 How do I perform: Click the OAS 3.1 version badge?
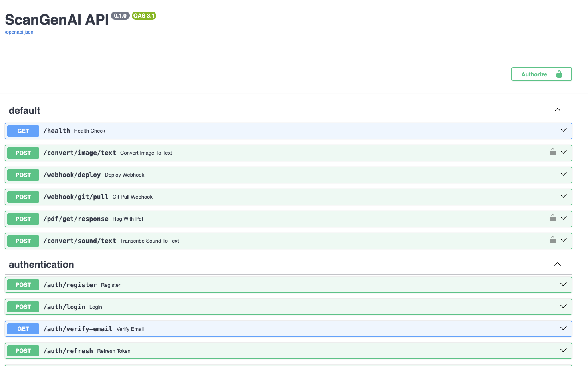(144, 16)
